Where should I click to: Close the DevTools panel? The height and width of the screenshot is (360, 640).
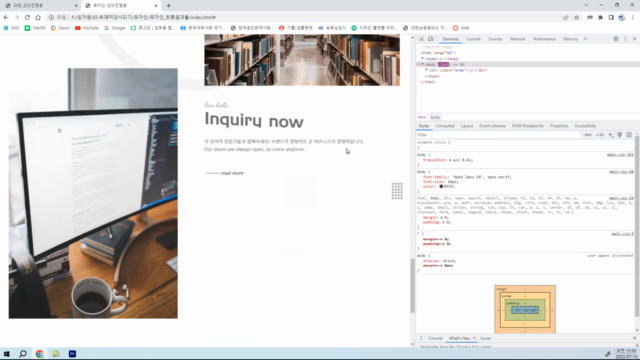click(634, 39)
